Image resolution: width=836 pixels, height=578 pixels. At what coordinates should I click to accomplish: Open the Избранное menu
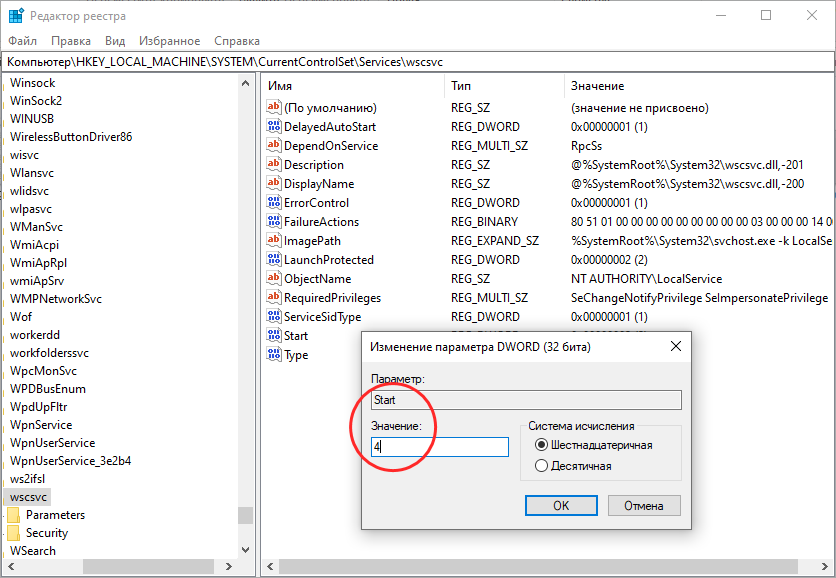click(170, 41)
